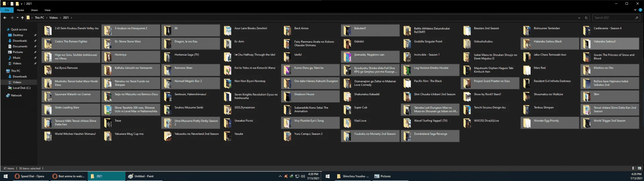The width and height of the screenshot is (644, 181).
Task: Open the volume speaker tray icon
Action: (x=303, y=176)
